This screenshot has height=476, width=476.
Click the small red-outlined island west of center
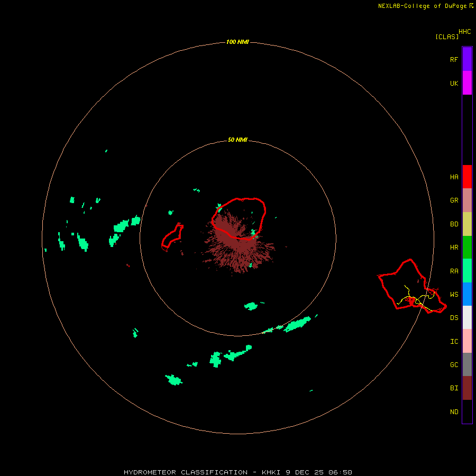click(172, 237)
